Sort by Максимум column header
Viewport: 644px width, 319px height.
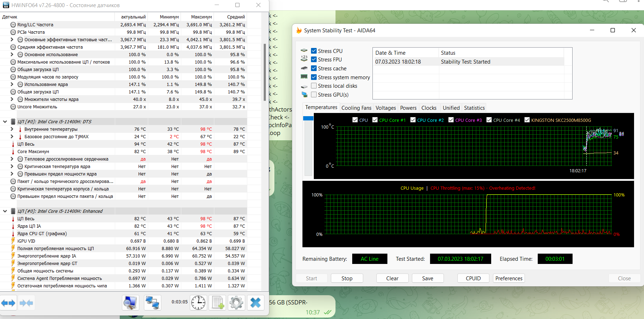click(x=198, y=17)
